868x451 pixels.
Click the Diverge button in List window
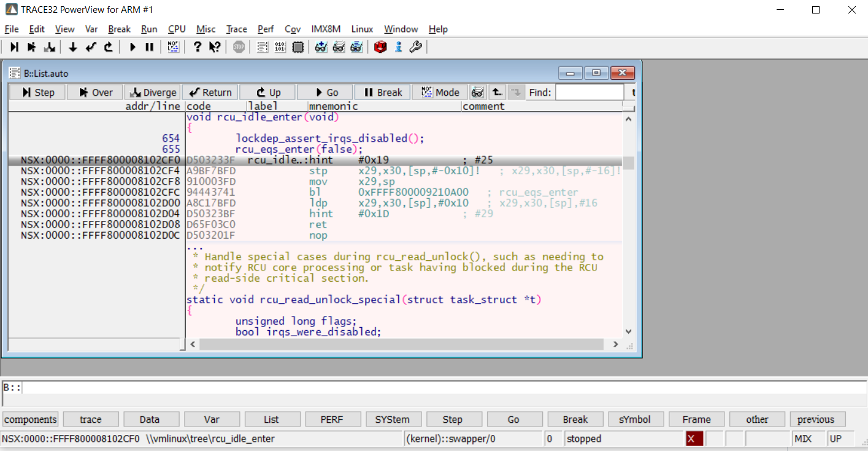coord(152,93)
